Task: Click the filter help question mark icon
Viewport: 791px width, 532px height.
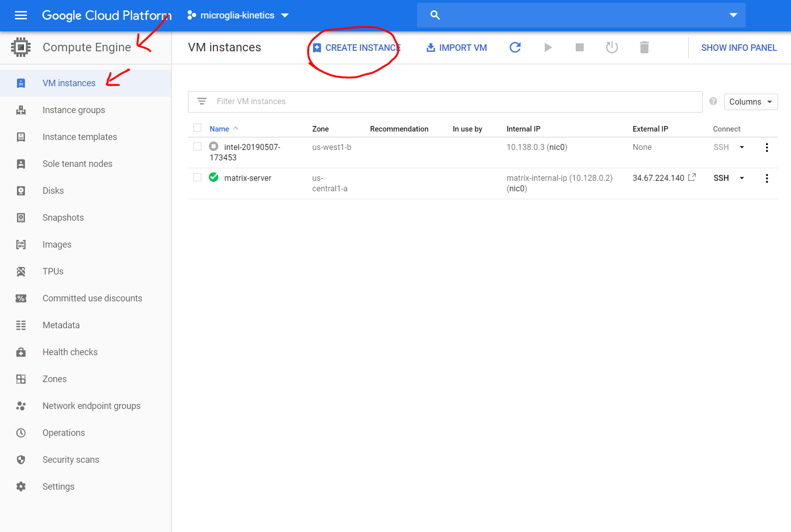Action: tap(713, 101)
